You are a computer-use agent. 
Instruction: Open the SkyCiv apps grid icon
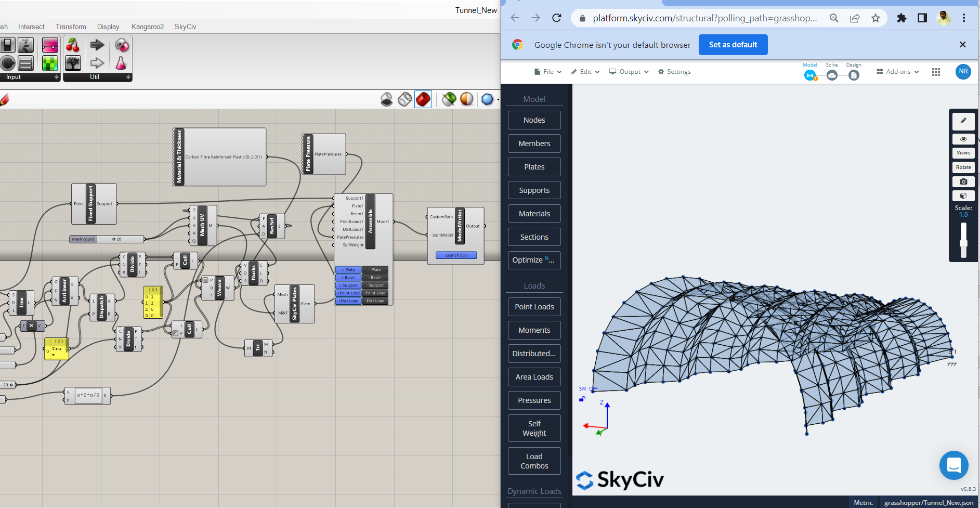[936, 72]
